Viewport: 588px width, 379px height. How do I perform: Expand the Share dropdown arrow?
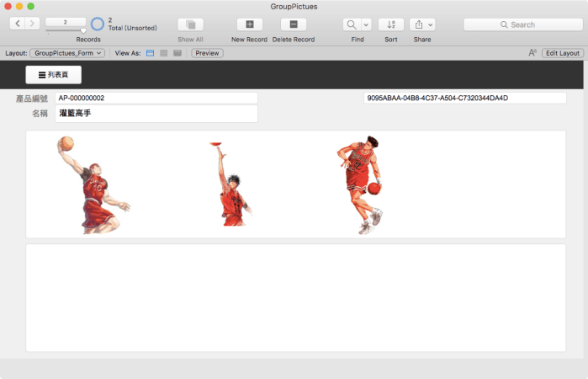(x=430, y=24)
